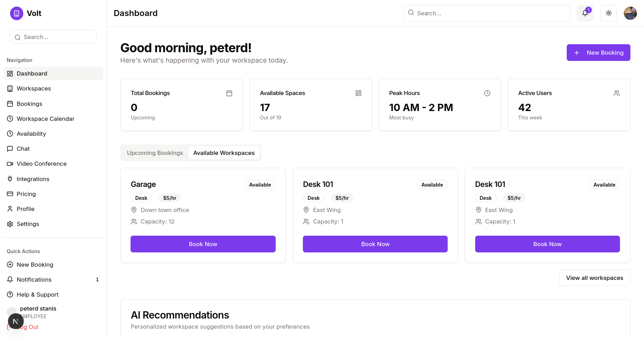Click 'Down town office' location text
This screenshot has width=644, height=337.
[x=165, y=210]
